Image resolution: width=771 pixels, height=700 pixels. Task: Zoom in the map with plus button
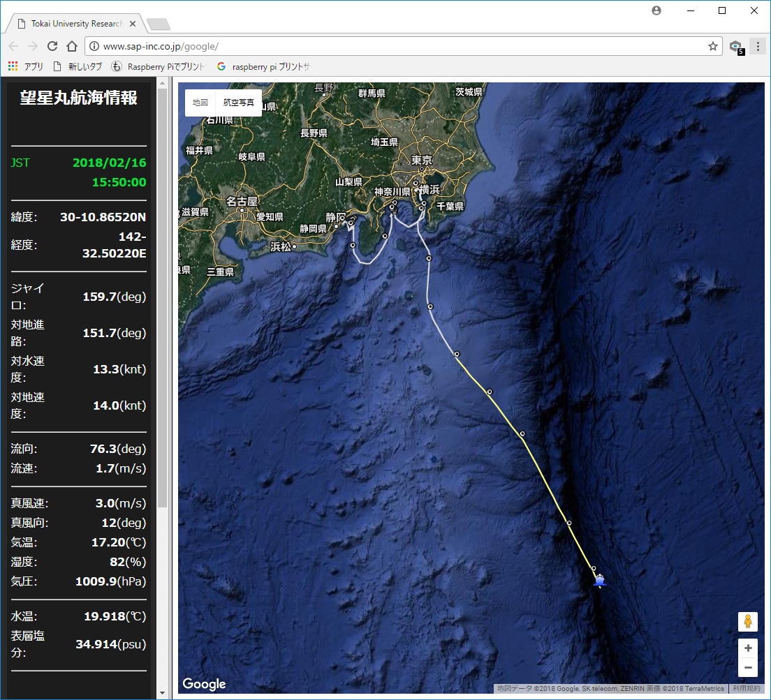[x=748, y=648]
